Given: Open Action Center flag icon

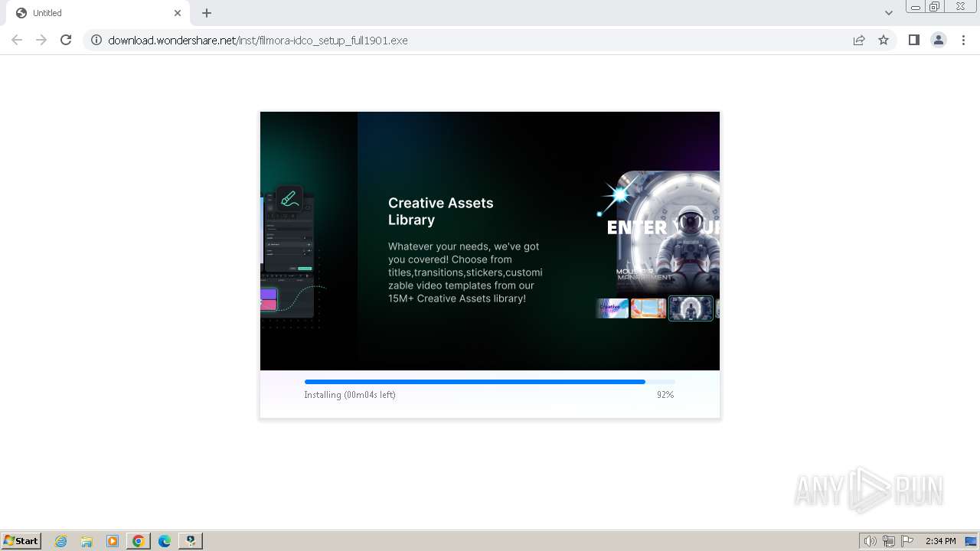Looking at the screenshot, I should coord(907,541).
